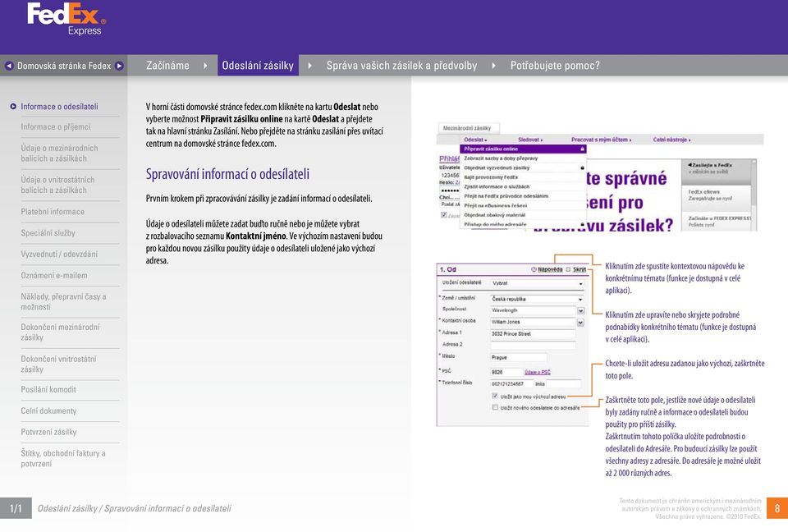Open Informace o odesílateli sidebar item

tap(59, 107)
